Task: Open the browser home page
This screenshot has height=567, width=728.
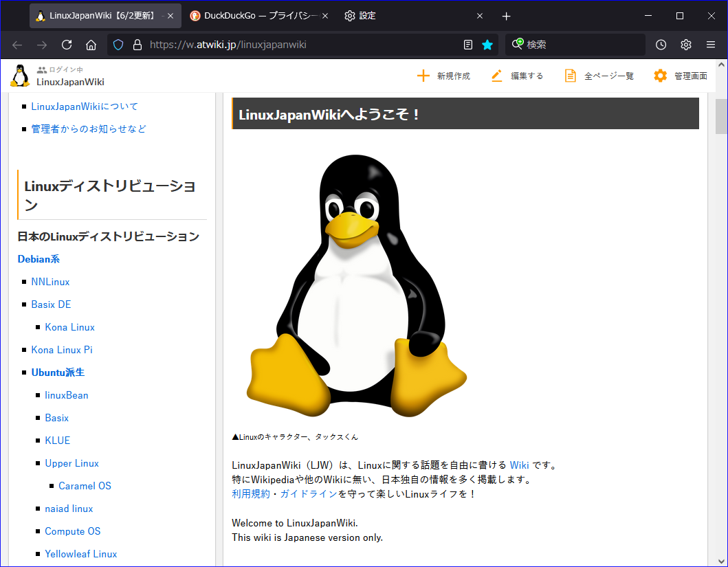Action: coord(91,45)
